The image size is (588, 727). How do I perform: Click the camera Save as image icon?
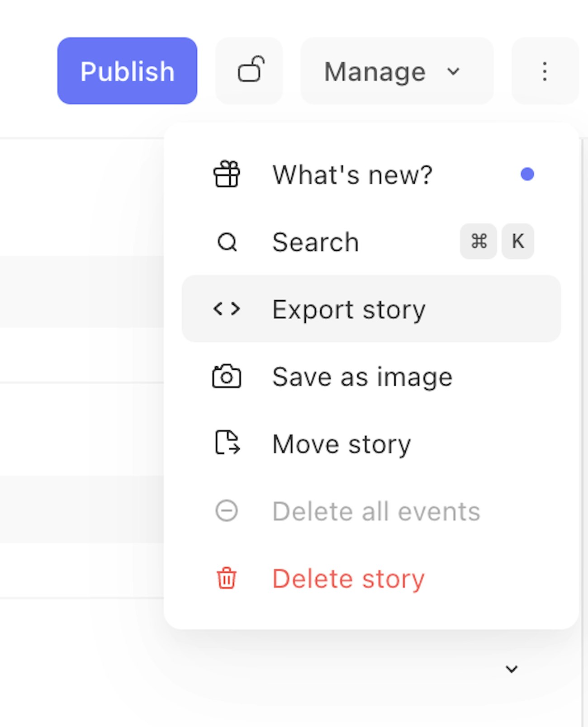(227, 376)
